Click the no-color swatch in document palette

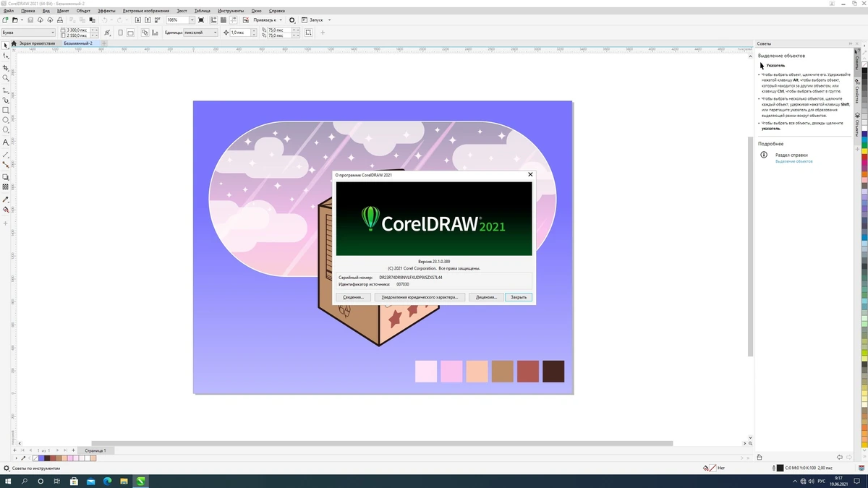tap(35, 458)
